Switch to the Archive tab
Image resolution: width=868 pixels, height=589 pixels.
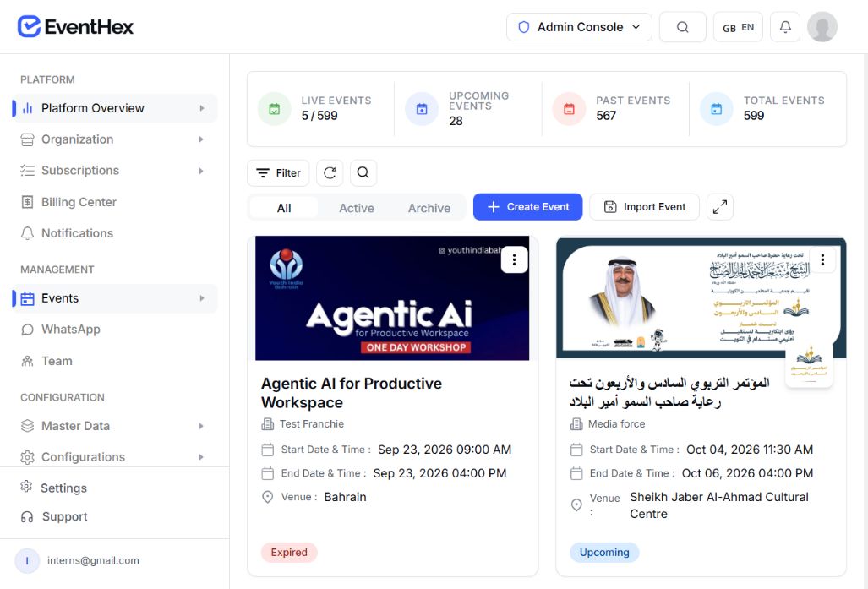[429, 208]
